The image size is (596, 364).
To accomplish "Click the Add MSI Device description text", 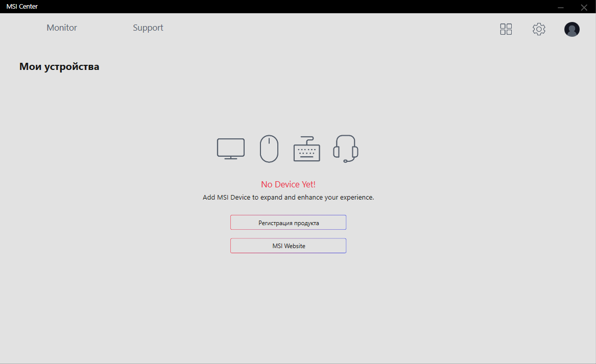I will [288, 197].
